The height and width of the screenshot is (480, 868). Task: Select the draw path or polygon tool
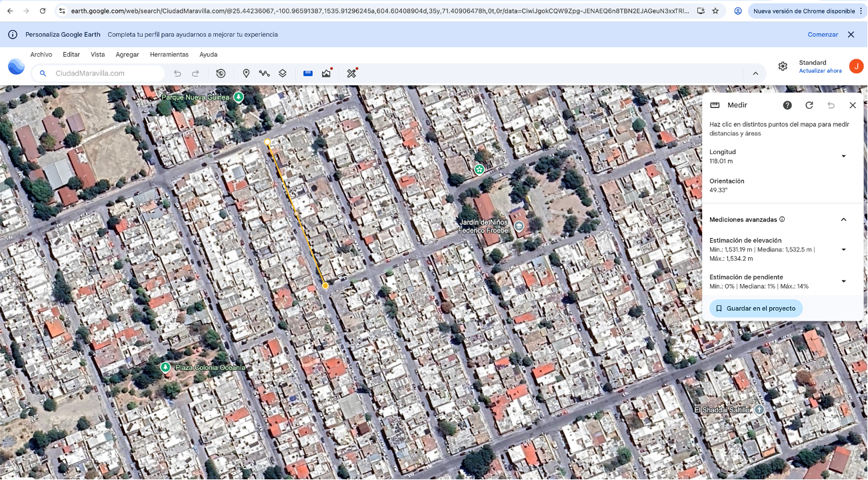[x=265, y=73]
